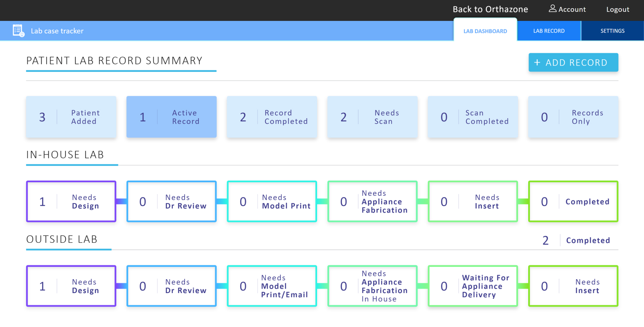The image size is (644, 327).
Task: Show the Records Only summary card
Action: (x=573, y=117)
